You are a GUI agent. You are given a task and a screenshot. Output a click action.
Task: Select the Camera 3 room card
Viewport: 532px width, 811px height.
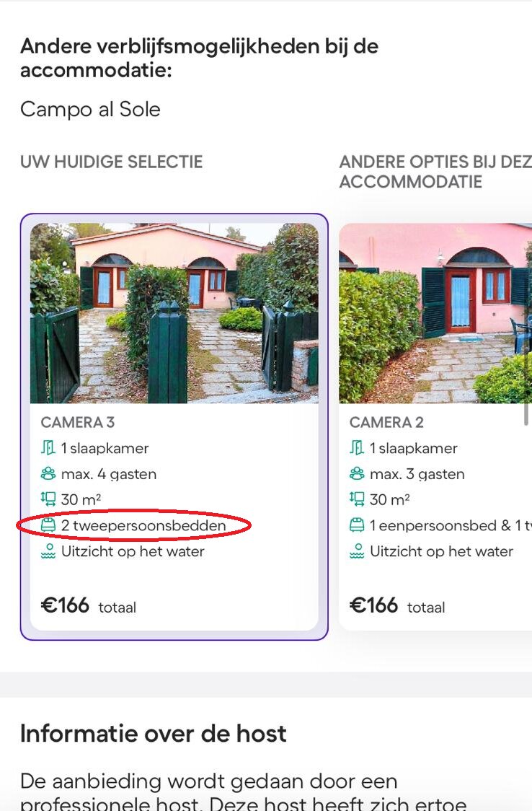click(175, 426)
